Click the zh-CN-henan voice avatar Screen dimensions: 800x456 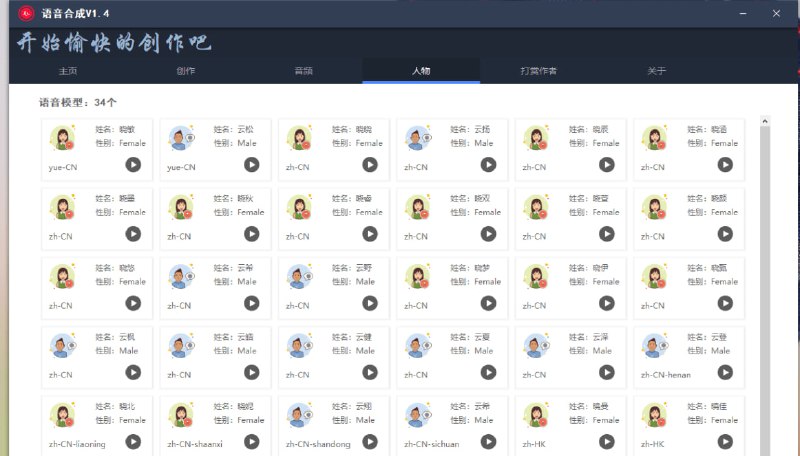pyautogui.click(x=655, y=346)
